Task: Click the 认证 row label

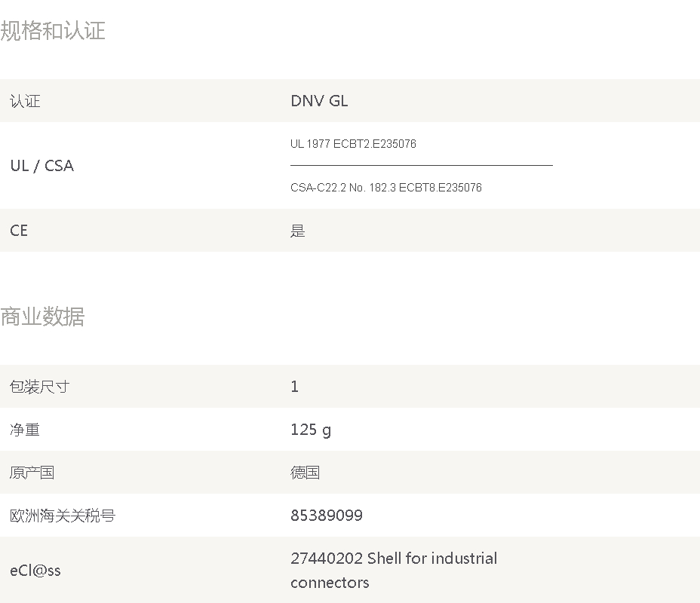Action: pos(25,101)
